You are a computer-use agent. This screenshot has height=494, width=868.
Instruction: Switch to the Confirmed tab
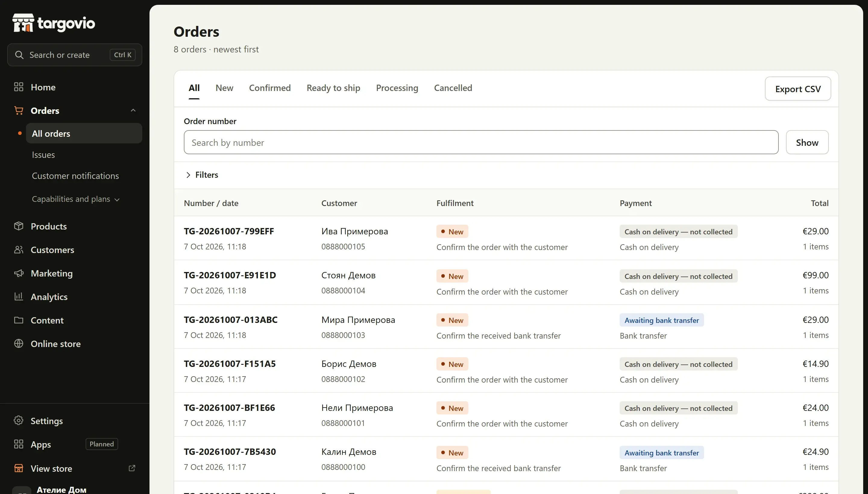click(x=269, y=88)
